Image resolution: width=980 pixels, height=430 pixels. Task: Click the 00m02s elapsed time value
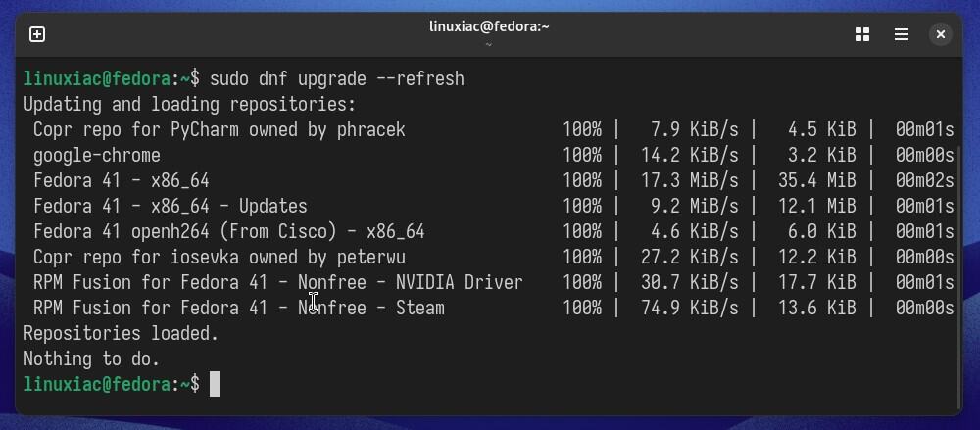[924, 180]
